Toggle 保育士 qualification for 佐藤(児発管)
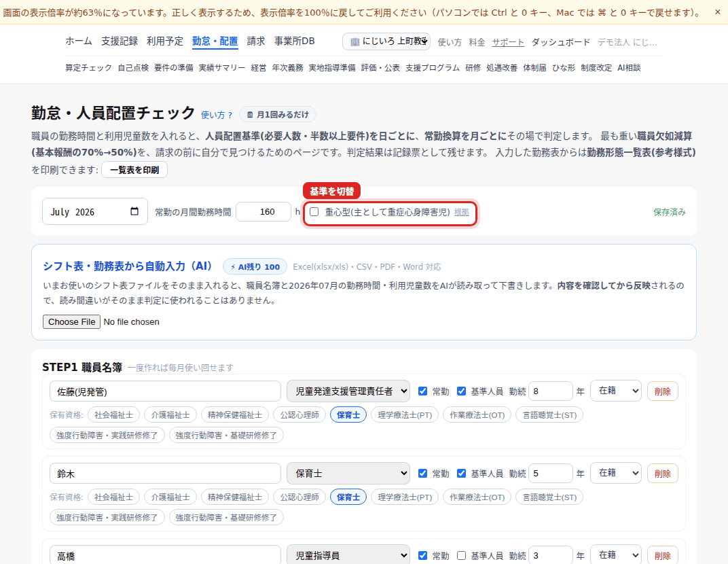The height and width of the screenshot is (564, 728). pos(348,415)
